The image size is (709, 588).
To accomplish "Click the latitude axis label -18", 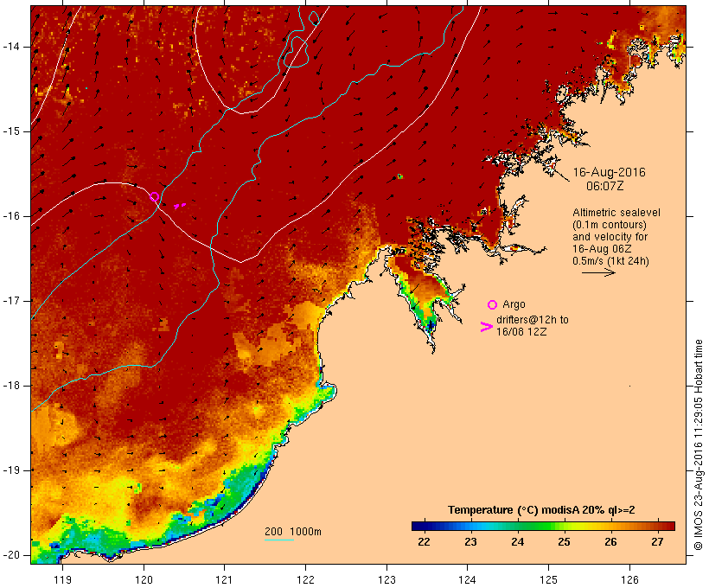I will [x=11, y=386].
